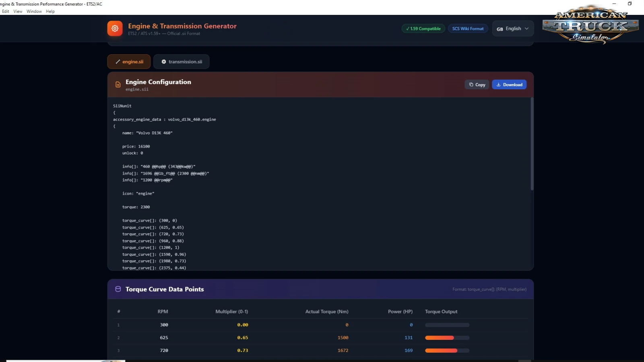644x362 pixels.
Task: Click the 1672 actual torque cell
Action: 343,351
